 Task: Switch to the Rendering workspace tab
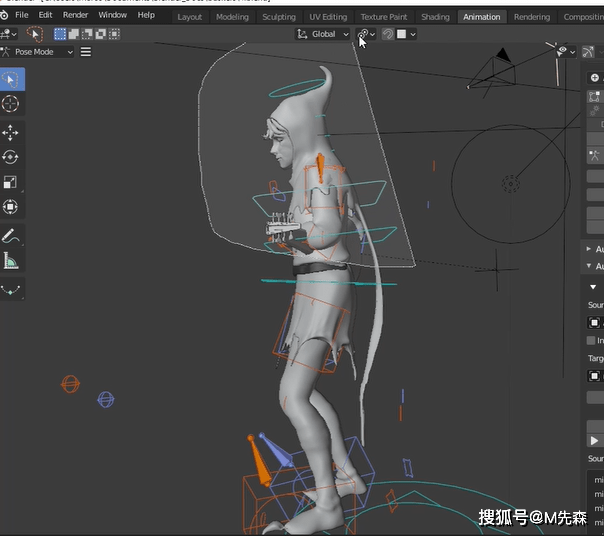[532, 17]
